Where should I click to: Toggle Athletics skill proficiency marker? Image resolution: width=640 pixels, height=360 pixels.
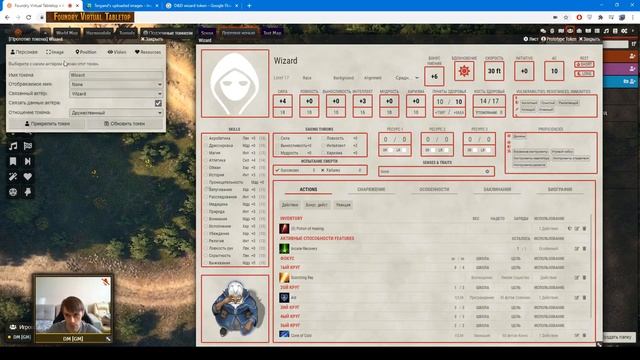coord(206,160)
